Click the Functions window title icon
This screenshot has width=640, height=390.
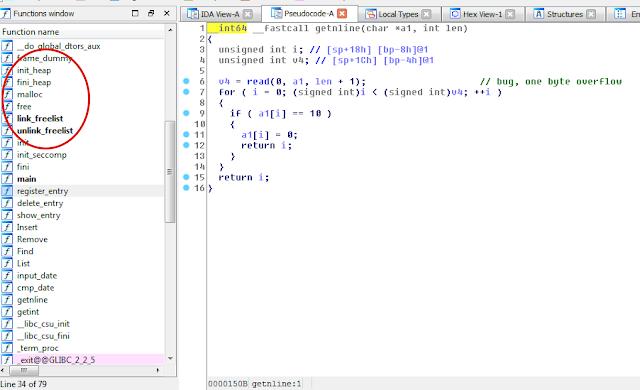(6, 13)
